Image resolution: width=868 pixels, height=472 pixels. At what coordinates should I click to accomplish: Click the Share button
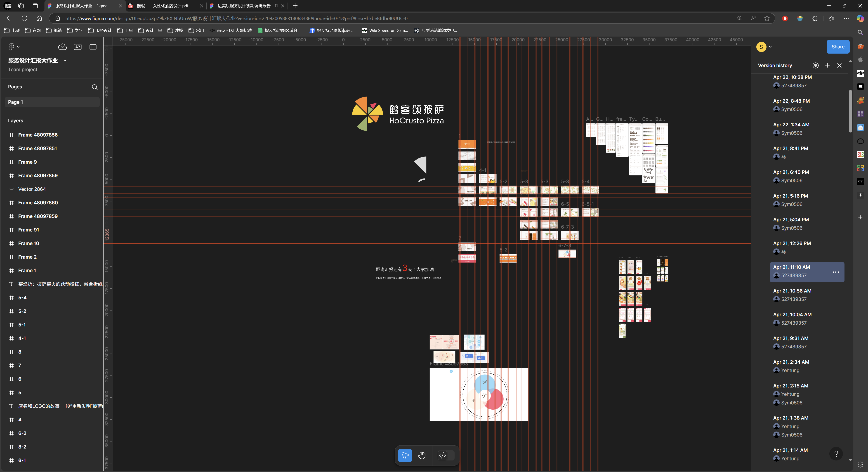coord(838,47)
